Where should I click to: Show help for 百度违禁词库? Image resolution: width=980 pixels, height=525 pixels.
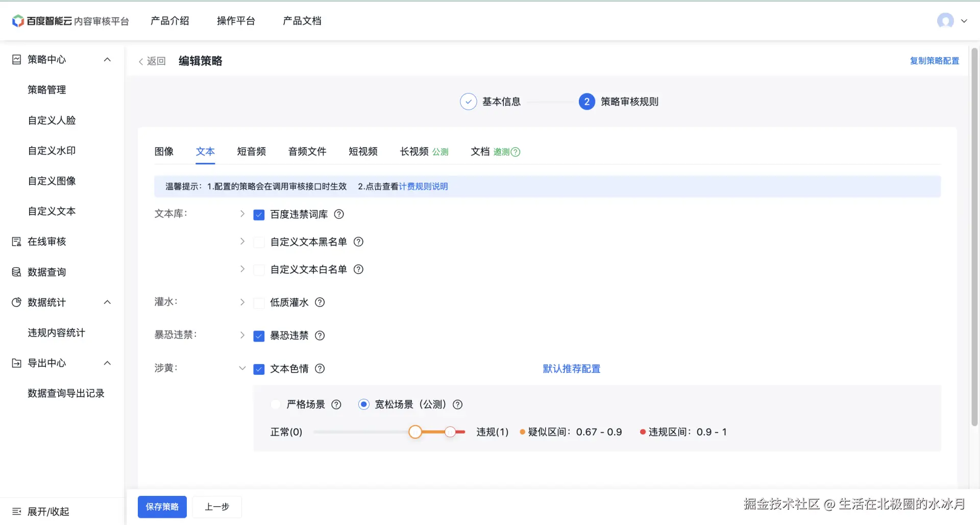point(339,214)
